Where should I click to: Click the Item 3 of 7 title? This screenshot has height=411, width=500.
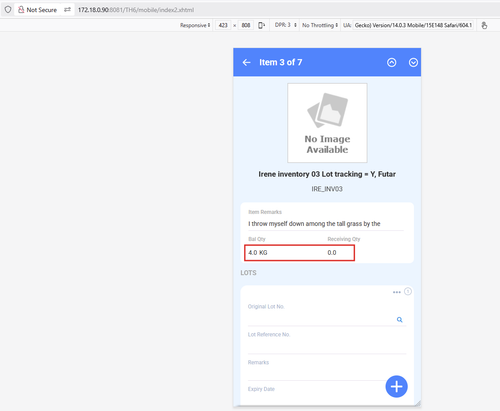tap(281, 62)
